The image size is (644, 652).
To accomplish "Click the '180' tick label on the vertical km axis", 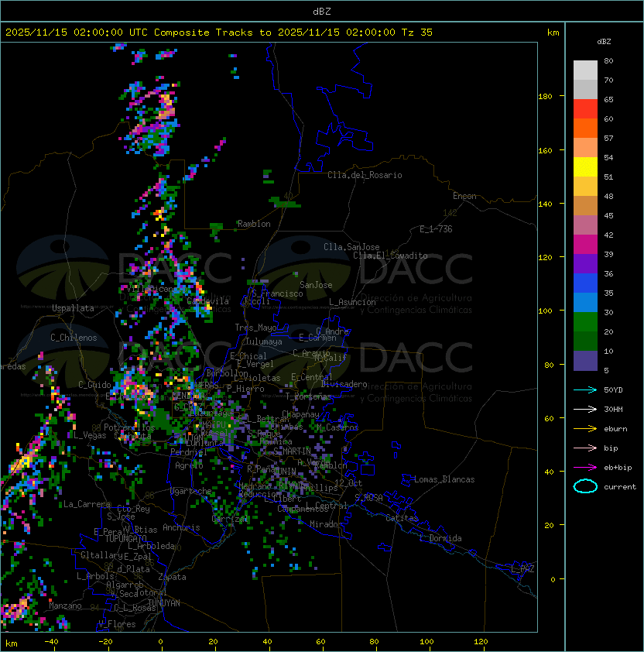I will tap(545, 97).
